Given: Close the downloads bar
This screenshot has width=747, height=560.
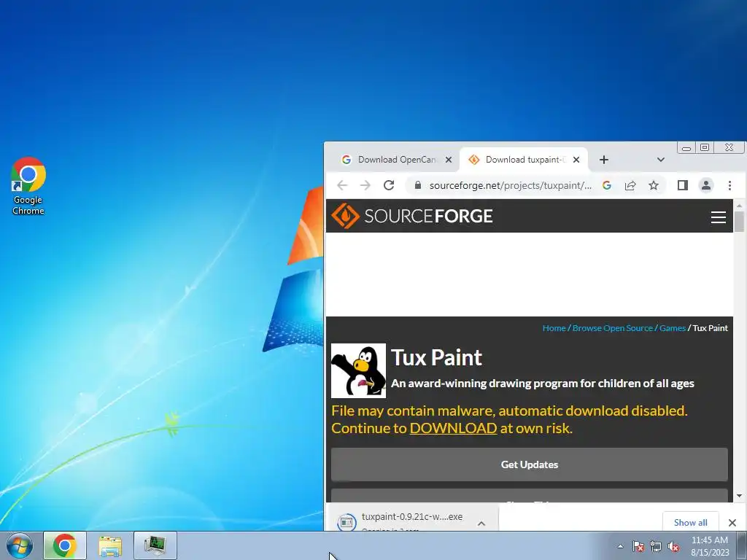Looking at the screenshot, I should pyautogui.click(x=732, y=522).
